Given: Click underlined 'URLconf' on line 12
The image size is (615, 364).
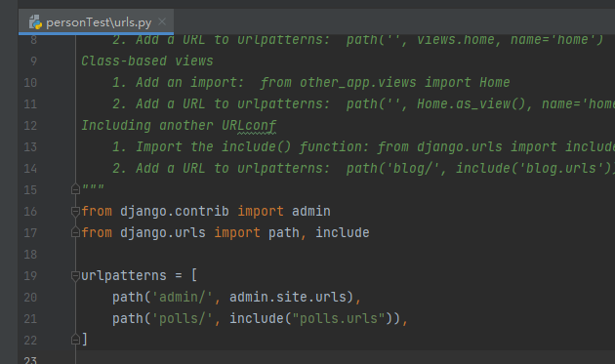Looking at the screenshot, I should click(249, 126).
